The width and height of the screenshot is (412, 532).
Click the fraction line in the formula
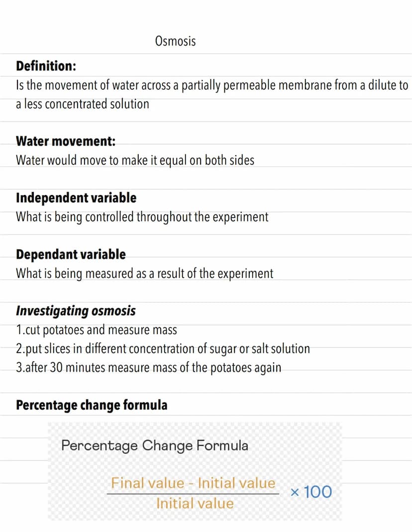coord(193,494)
